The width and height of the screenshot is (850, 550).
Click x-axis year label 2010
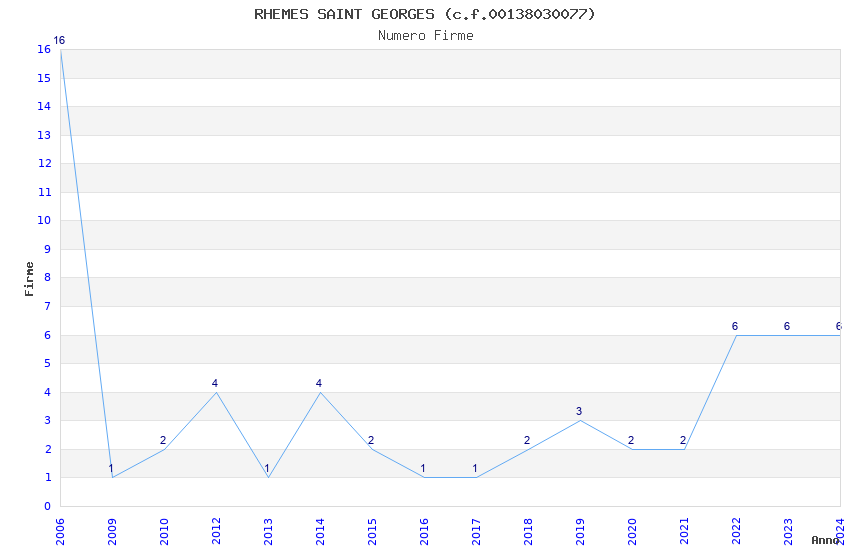[164, 532]
